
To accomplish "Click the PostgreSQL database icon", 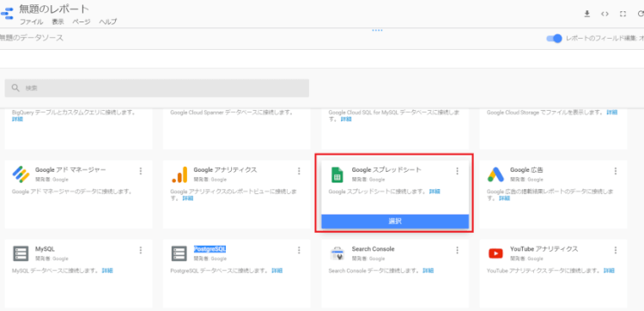I will coord(179,253).
